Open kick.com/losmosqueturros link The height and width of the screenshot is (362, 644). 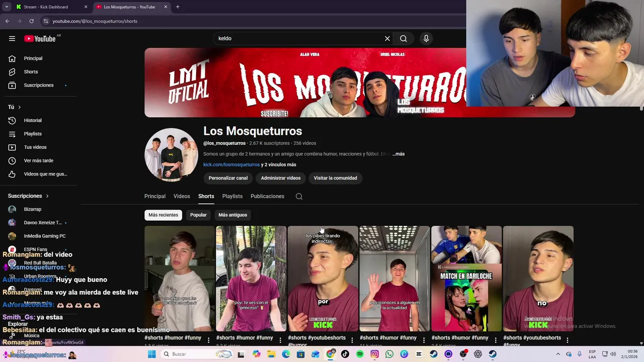(231, 165)
